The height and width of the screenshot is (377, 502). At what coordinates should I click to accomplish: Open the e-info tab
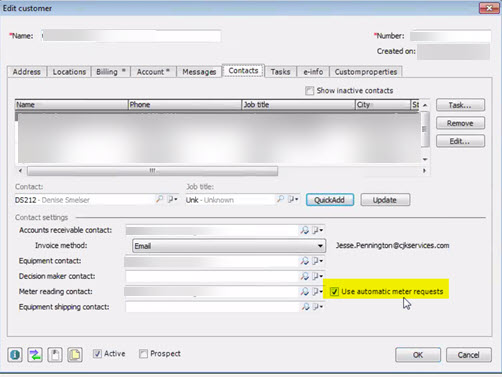coord(313,72)
